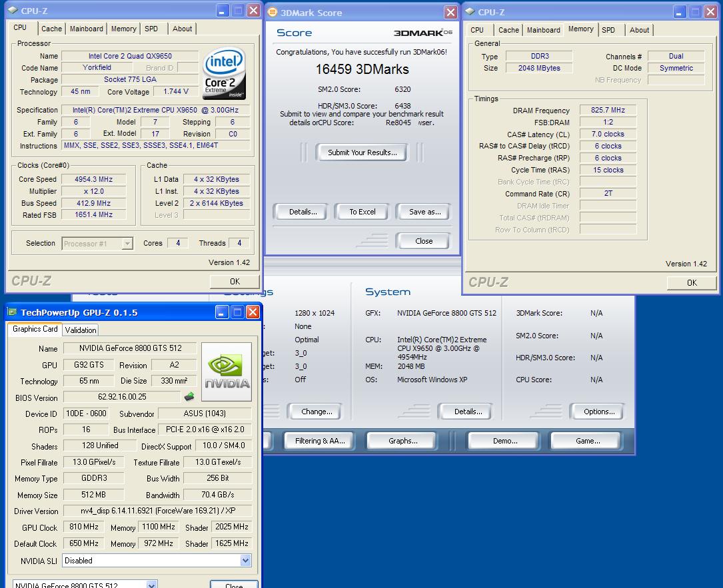
Task: Click the right CPU-Z window title icon
Action: (470, 11)
